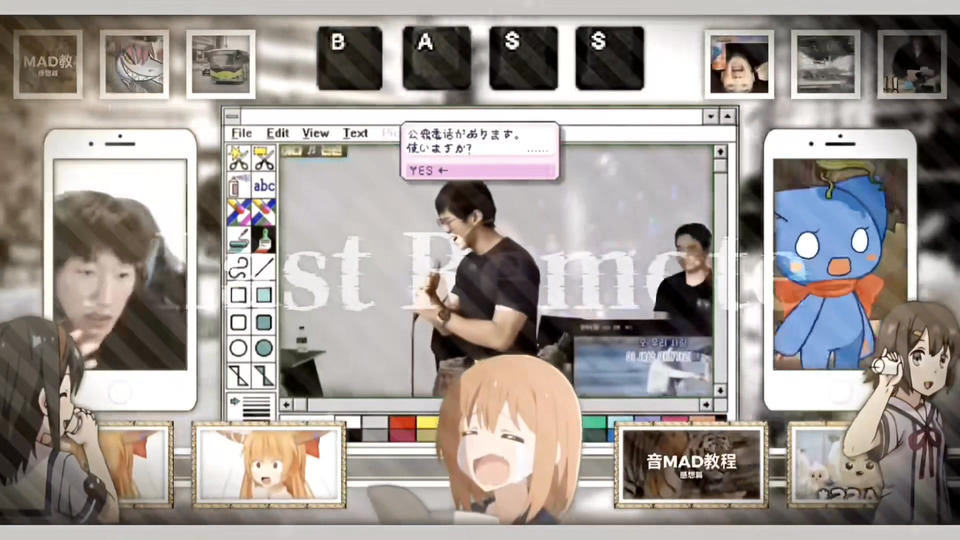Pick the hollow rounded box tool

click(x=239, y=322)
